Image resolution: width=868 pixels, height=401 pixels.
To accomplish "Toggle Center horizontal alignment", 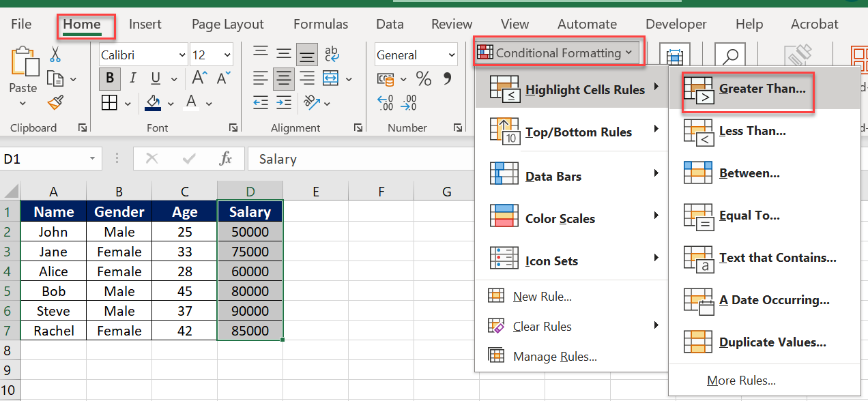I will [x=284, y=78].
